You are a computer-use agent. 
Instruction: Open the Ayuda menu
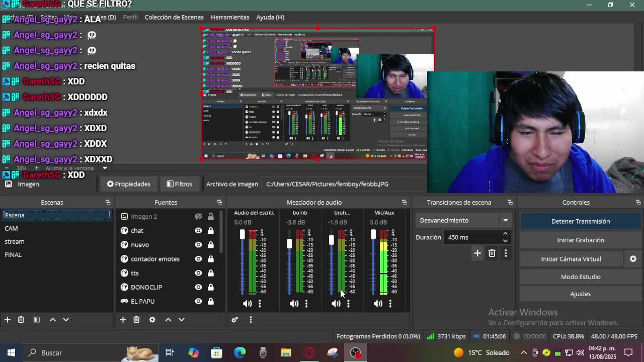270,17
